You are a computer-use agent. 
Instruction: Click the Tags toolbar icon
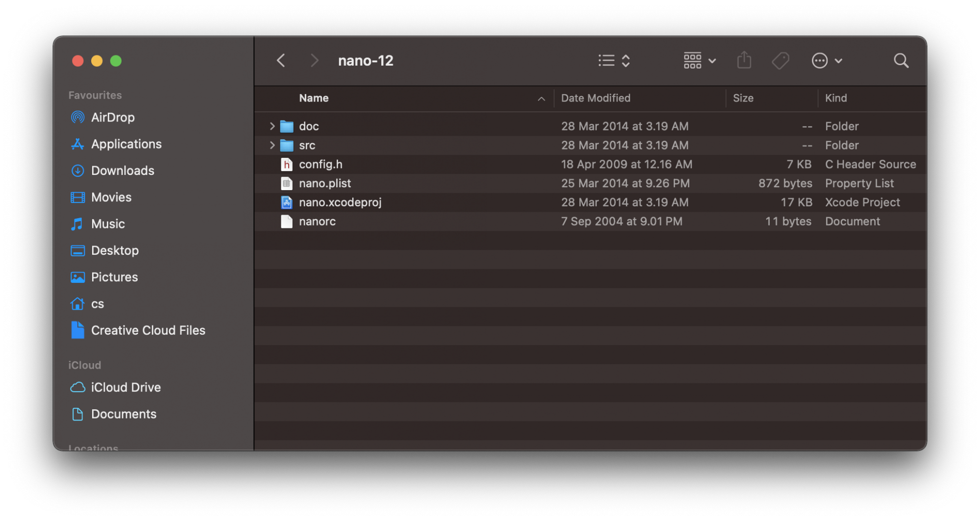point(781,61)
